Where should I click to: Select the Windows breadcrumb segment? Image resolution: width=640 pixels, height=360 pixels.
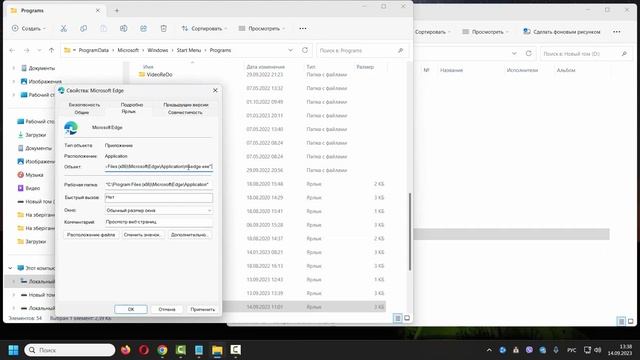pyautogui.click(x=158, y=50)
